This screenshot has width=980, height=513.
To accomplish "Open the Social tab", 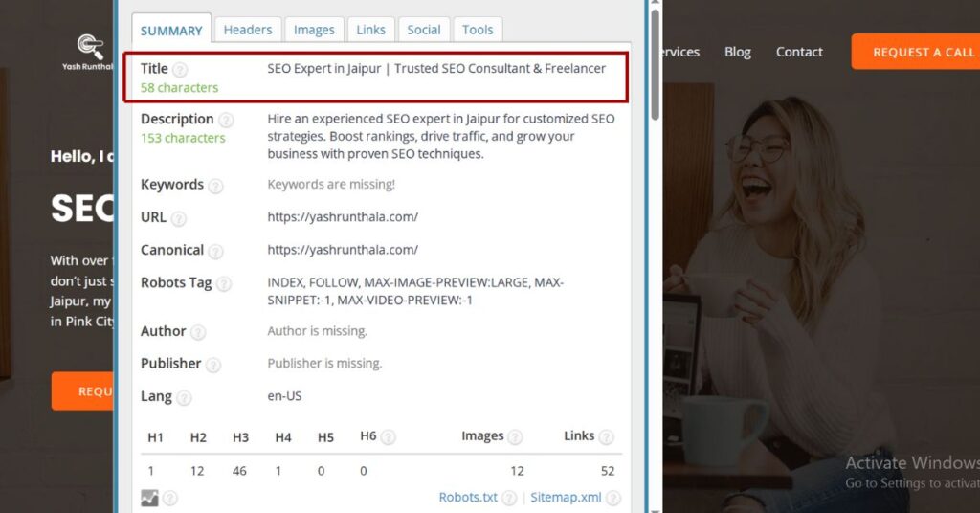I will (424, 30).
